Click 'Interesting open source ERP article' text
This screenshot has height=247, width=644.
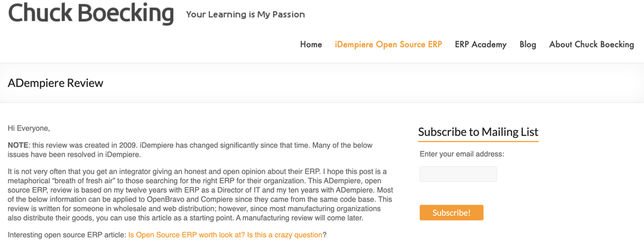(67, 235)
